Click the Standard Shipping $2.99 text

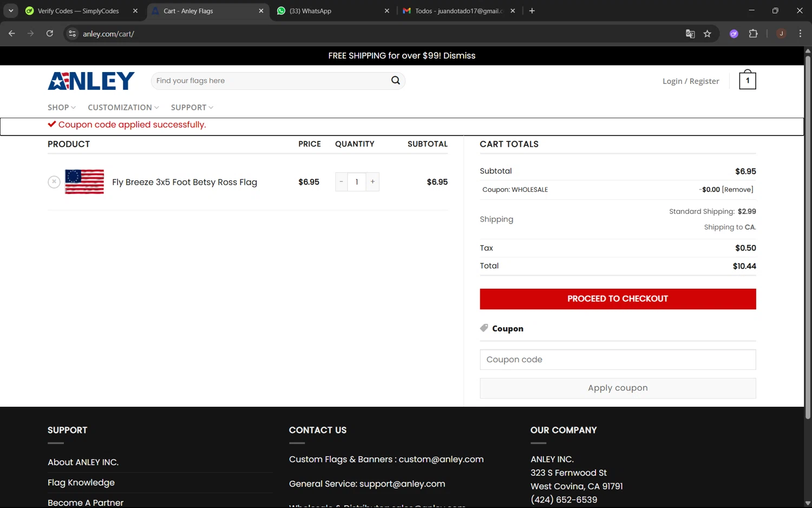(x=712, y=211)
